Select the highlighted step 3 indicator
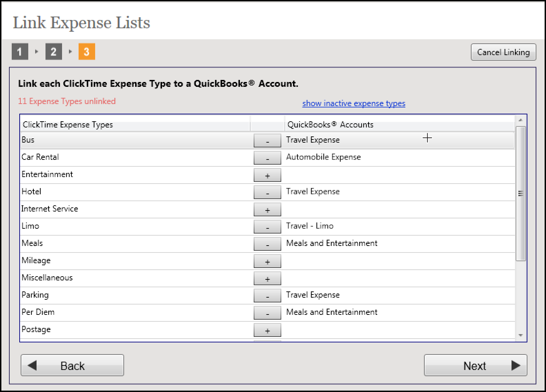The height and width of the screenshot is (392, 546). [87, 52]
